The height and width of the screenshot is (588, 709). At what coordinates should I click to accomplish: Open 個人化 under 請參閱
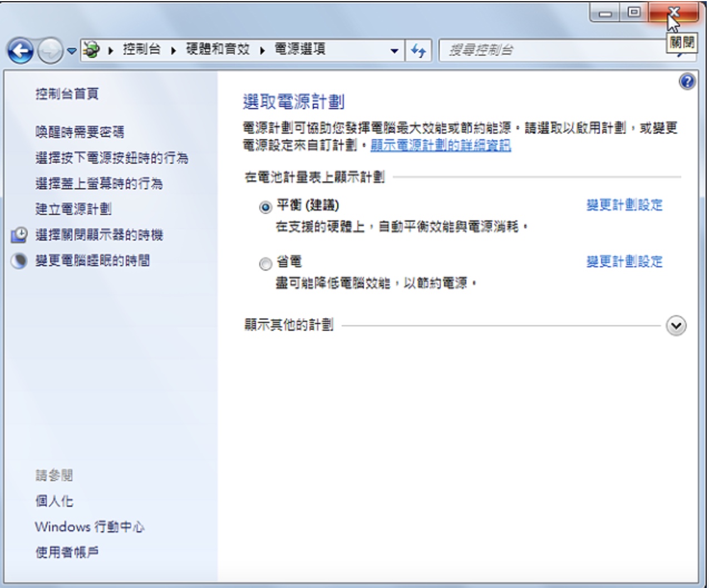[x=54, y=501]
